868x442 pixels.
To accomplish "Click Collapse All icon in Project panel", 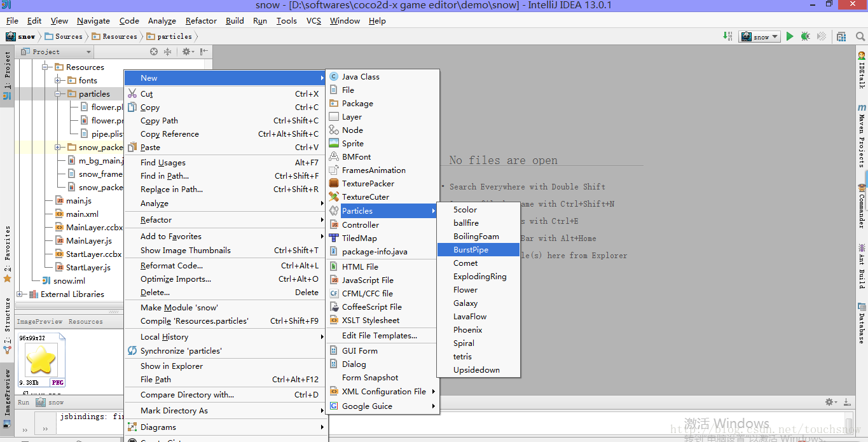I will [167, 52].
